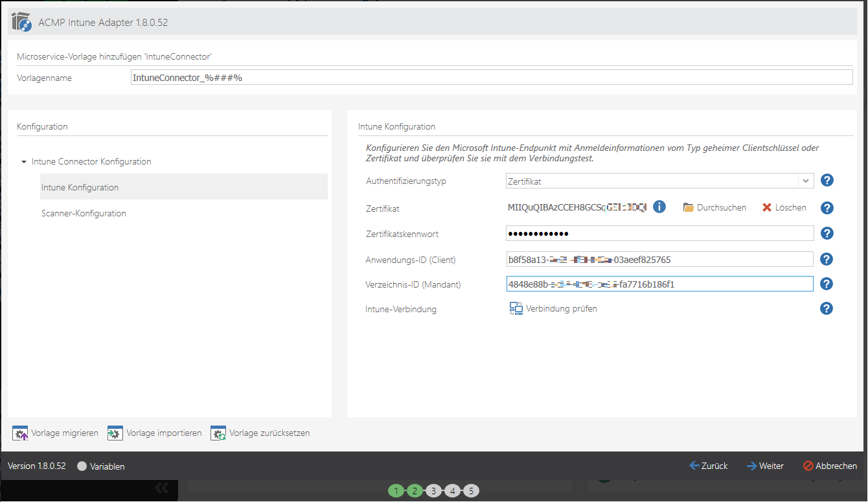Select Intune Konfiguration tree entry
868x502 pixels.
point(80,187)
